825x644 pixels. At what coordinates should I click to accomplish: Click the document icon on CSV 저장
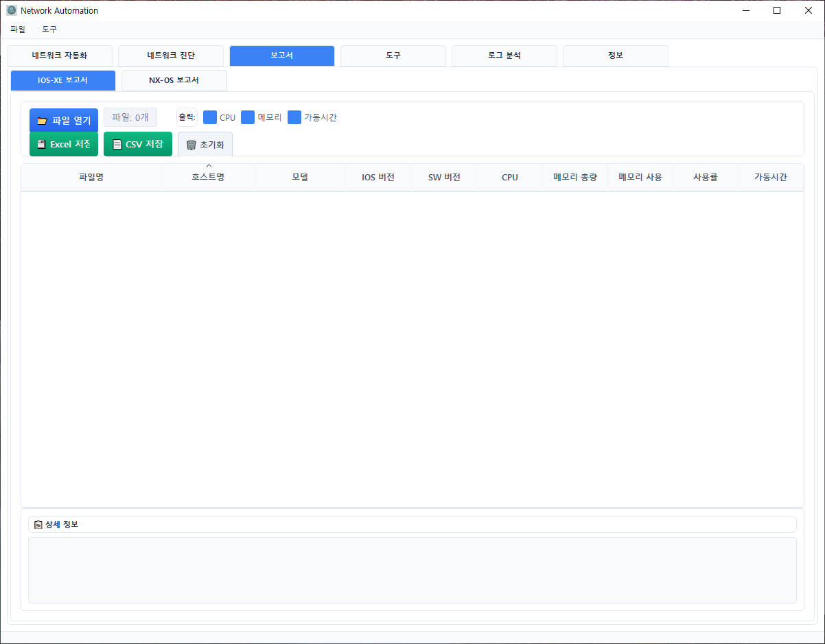tap(117, 145)
